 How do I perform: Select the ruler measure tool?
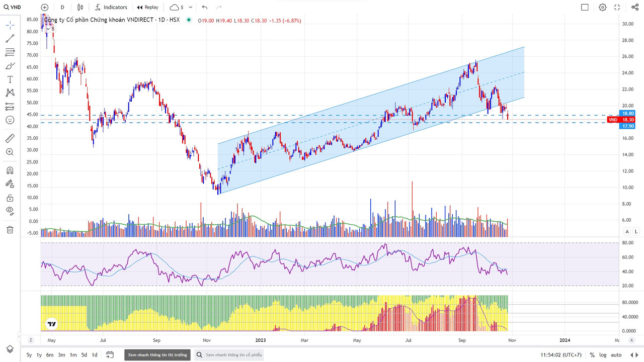coord(10,138)
